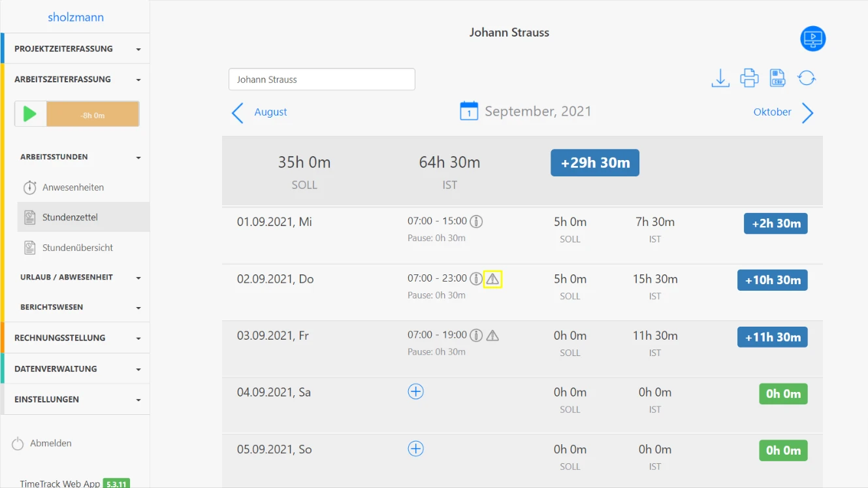
Task: Expand the Rechnungsstellung section
Action: coord(75,338)
